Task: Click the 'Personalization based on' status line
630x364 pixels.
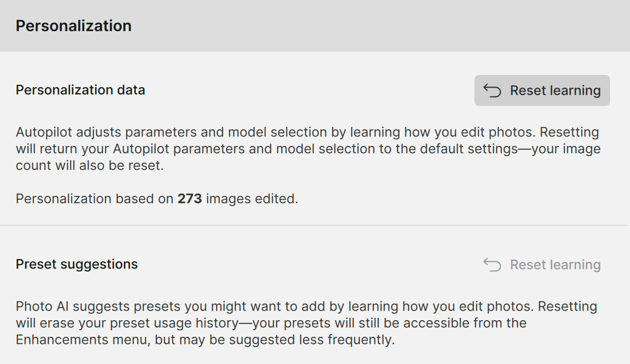Action: click(x=94, y=199)
